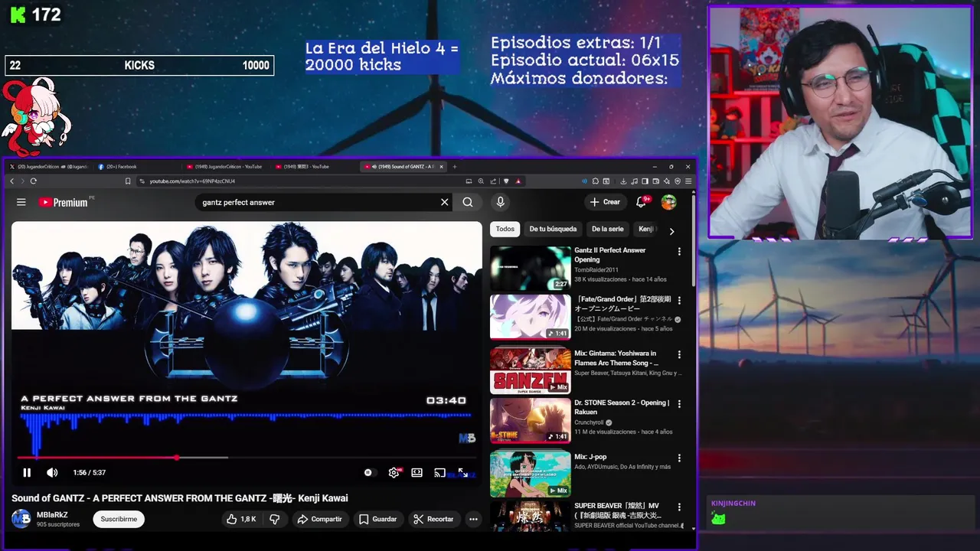
Task: Click the Crear button
Action: click(604, 202)
